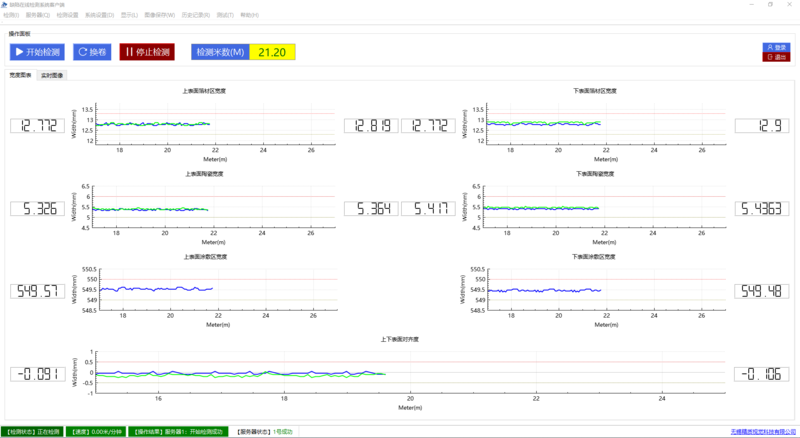
Task: Click the -0.091 alignment value display
Action: [x=37, y=374]
